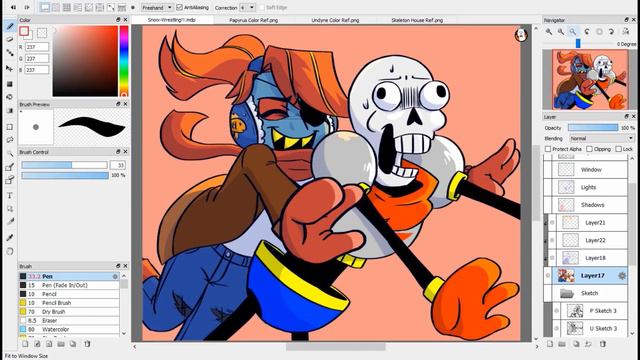640x360 pixels.
Task: Open Layer17 settings gear icon
Action: point(622,276)
